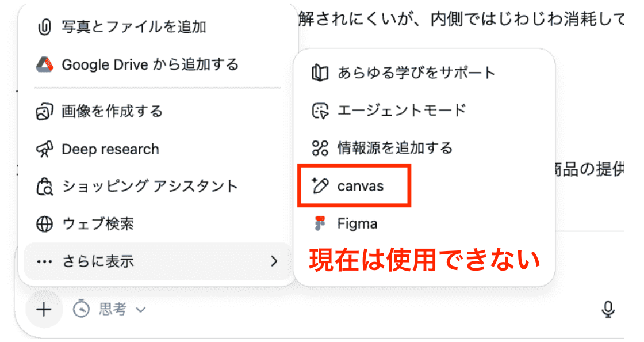This screenshot has height=342, width=644.
Task: Click the Google Drive logo icon
Action: point(44,64)
